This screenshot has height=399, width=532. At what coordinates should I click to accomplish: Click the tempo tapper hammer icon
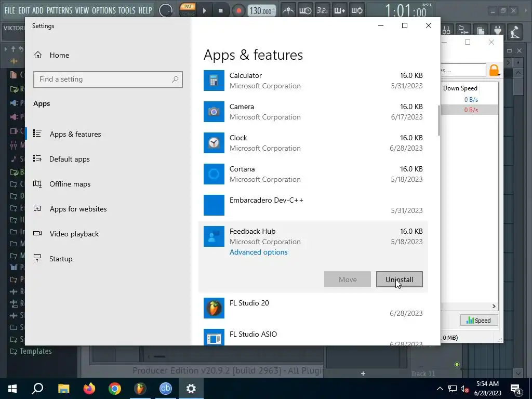coord(515,32)
